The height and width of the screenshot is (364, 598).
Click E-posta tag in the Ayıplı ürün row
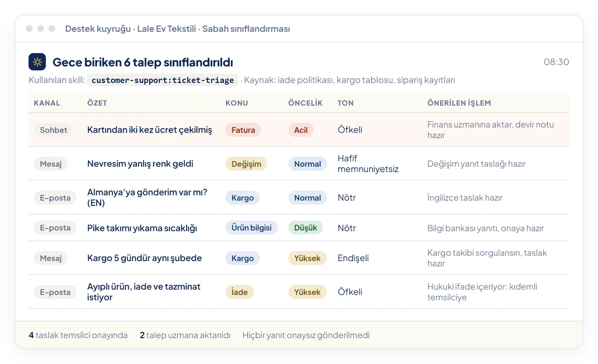[x=55, y=292]
